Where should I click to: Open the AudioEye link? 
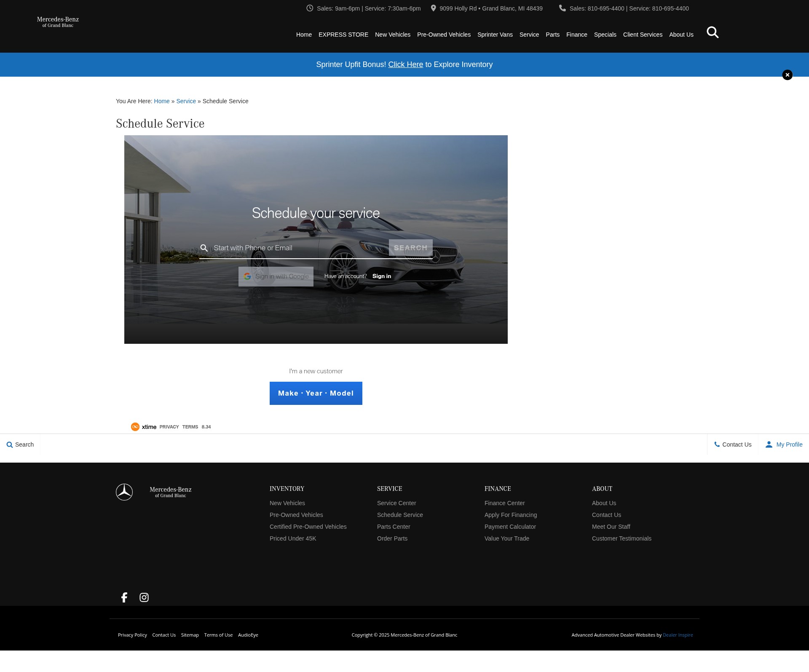tap(248, 635)
